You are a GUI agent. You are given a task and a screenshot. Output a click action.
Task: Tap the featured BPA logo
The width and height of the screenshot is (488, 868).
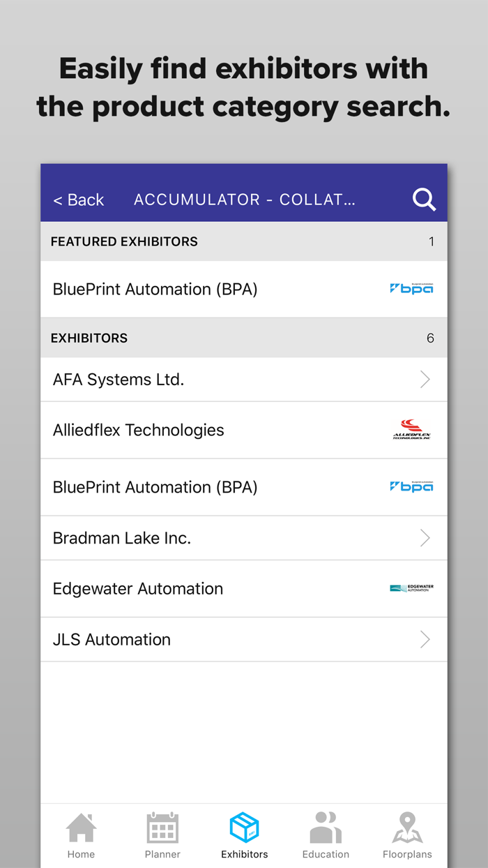pyautogui.click(x=411, y=288)
